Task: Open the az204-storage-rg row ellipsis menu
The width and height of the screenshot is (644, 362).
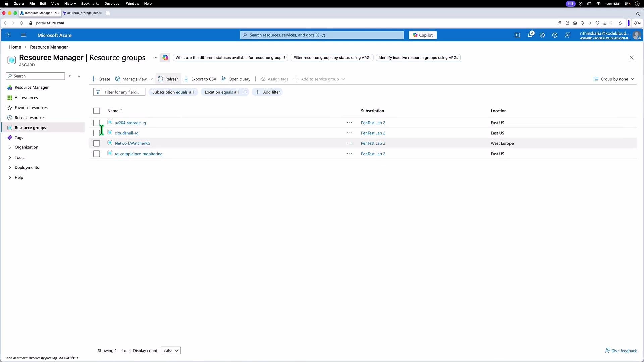Action: pos(350,123)
